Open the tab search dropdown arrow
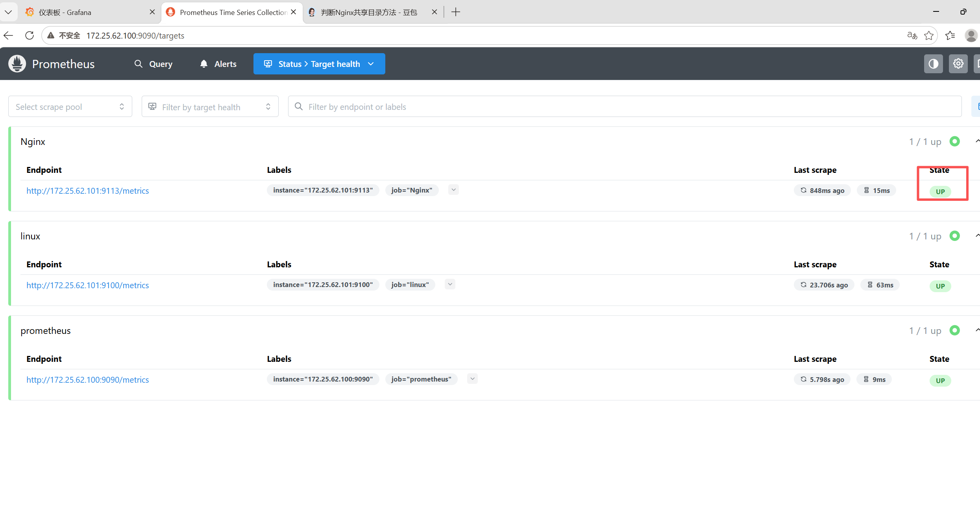This screenshot has width=980, height=515. point(8,12)
